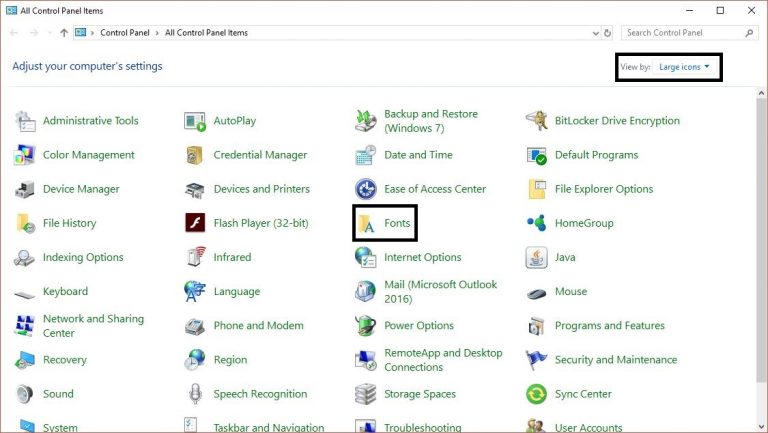Open the Keyboard icon

(24, 294)
